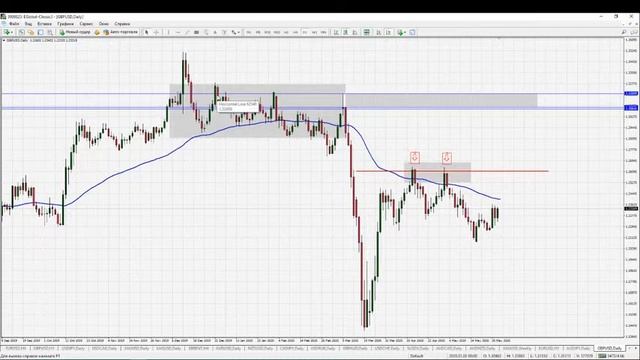Click lower blue price label on scale
This screenshot has height=360, width=640.
click(631, 108)
